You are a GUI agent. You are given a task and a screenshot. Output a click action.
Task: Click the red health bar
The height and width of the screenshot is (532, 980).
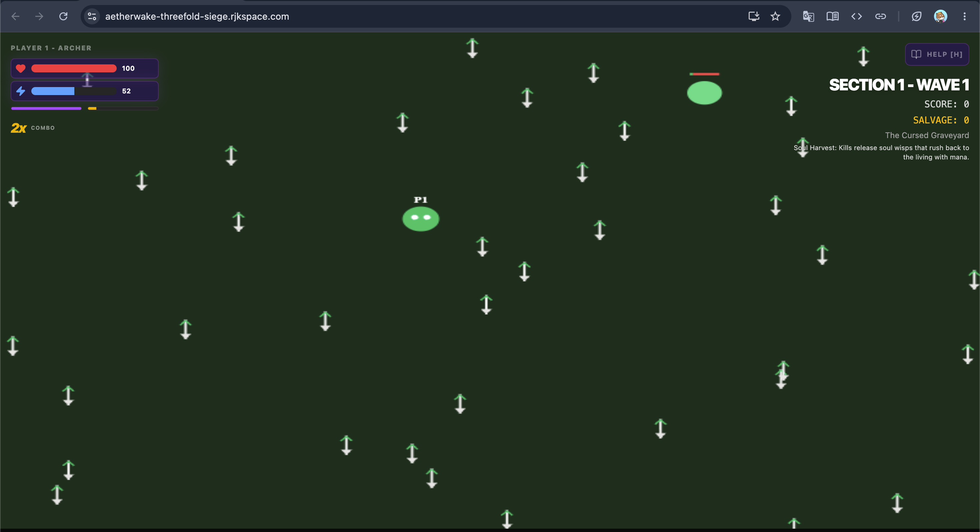click(x=74, y=68)
